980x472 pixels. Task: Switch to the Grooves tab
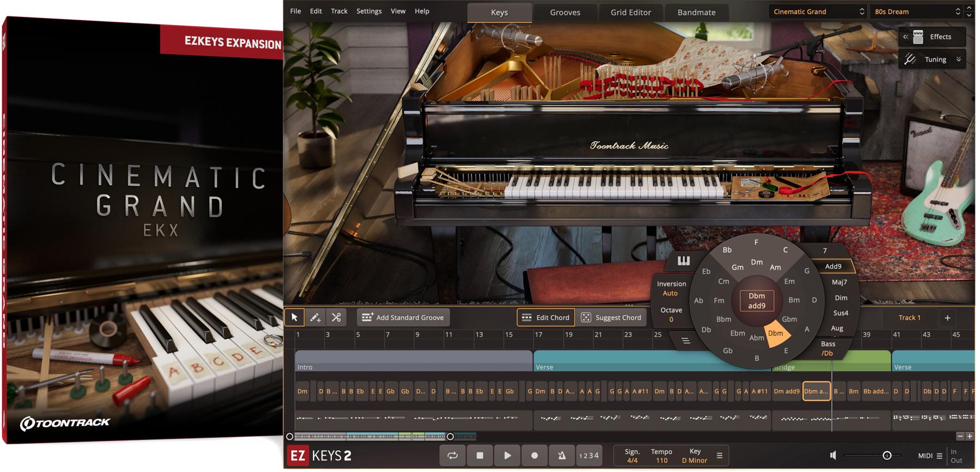pyautogui.click(x=565, y=13)
